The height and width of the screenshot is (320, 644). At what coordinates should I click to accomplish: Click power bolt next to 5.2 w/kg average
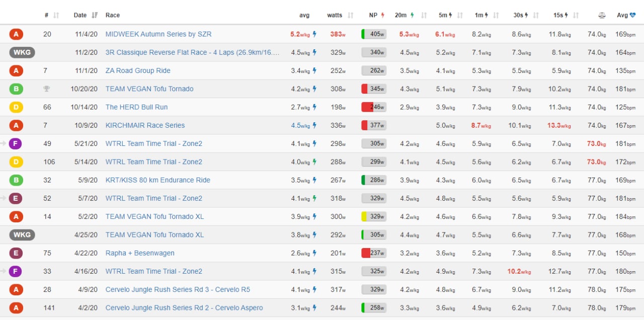pos(314,34)
